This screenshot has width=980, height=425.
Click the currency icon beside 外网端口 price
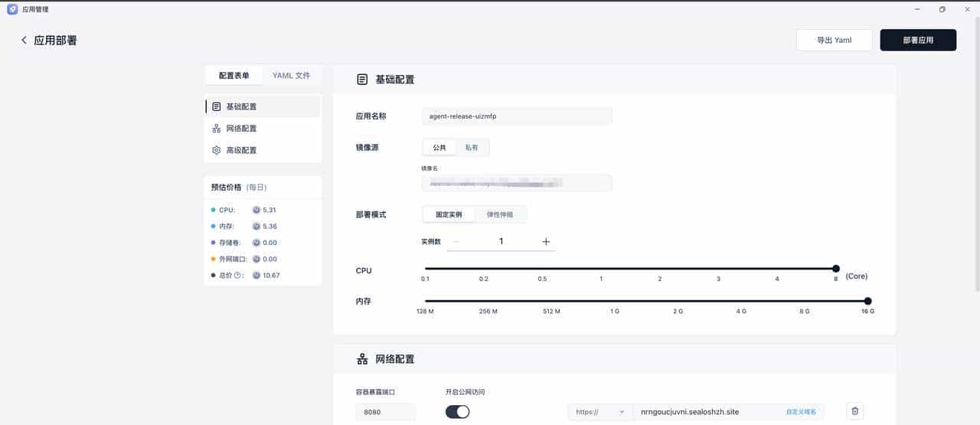coord(256,259)
